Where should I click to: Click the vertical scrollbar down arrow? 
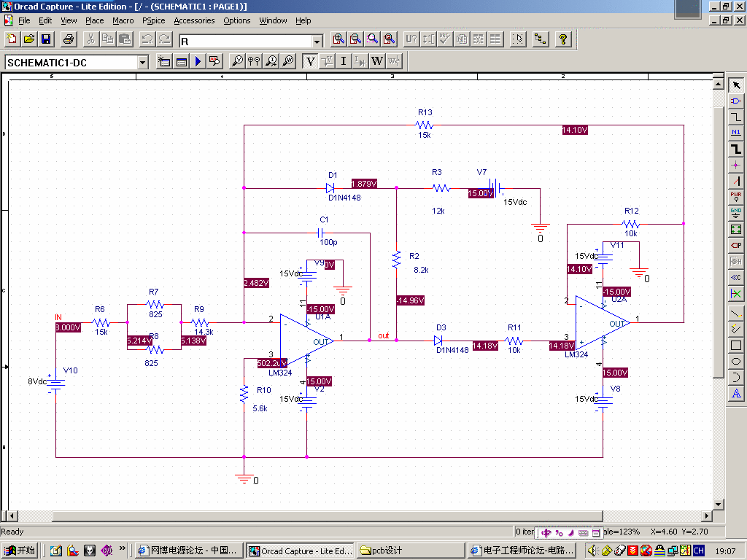coord(719,505)
